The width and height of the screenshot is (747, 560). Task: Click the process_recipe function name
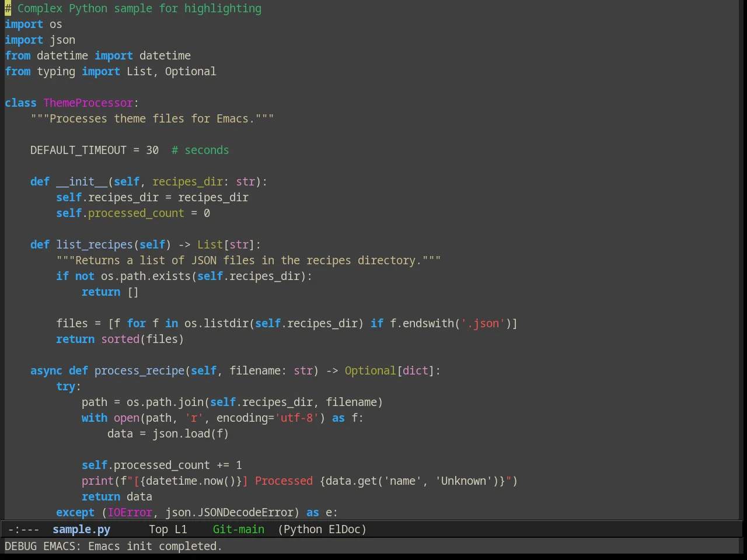(x=139, y=370)
